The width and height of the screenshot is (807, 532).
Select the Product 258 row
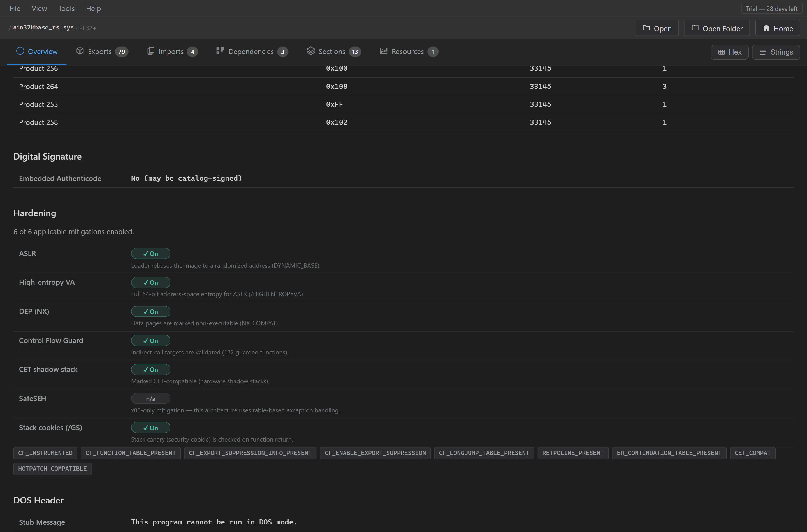pyautogui.click(x=403, y=122)
